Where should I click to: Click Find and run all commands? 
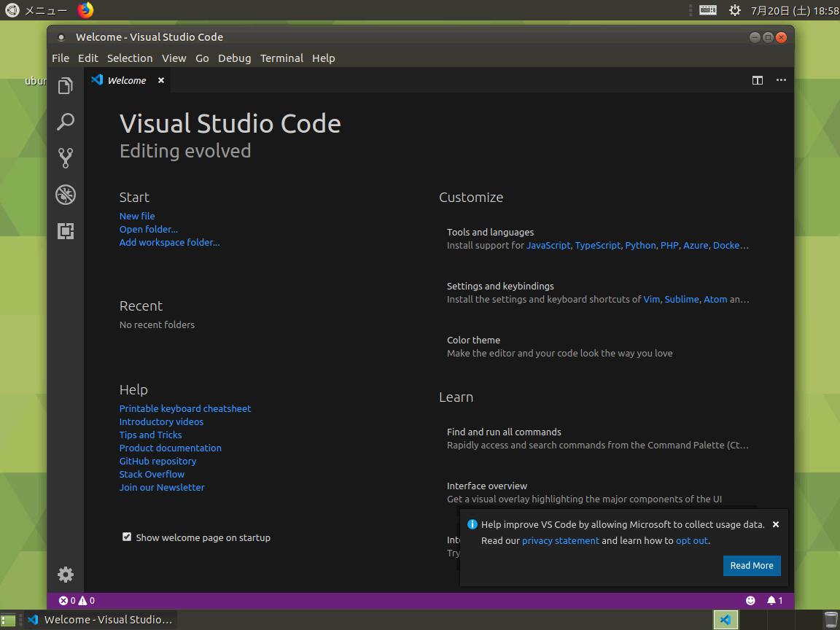pyautogui.click(x=598, y=439)
